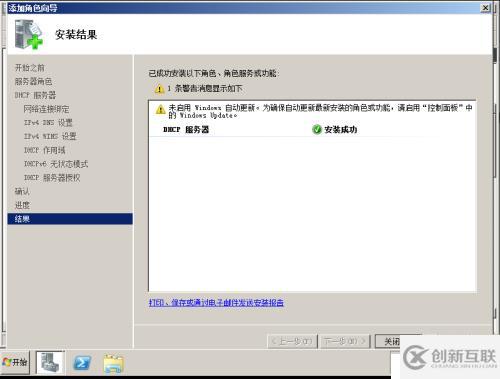Click the 开始 Start button
The height and width of the screenshot is (379, 500).
(15, 362)
